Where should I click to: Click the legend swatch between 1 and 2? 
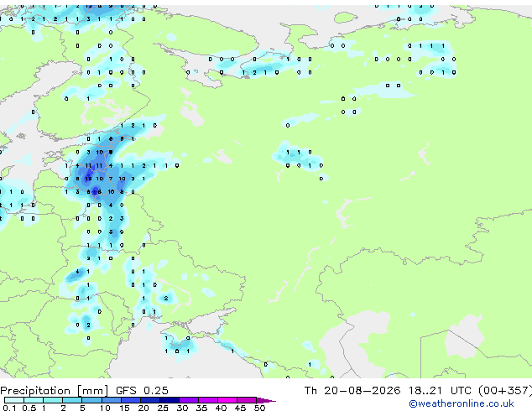click(53, 400)
